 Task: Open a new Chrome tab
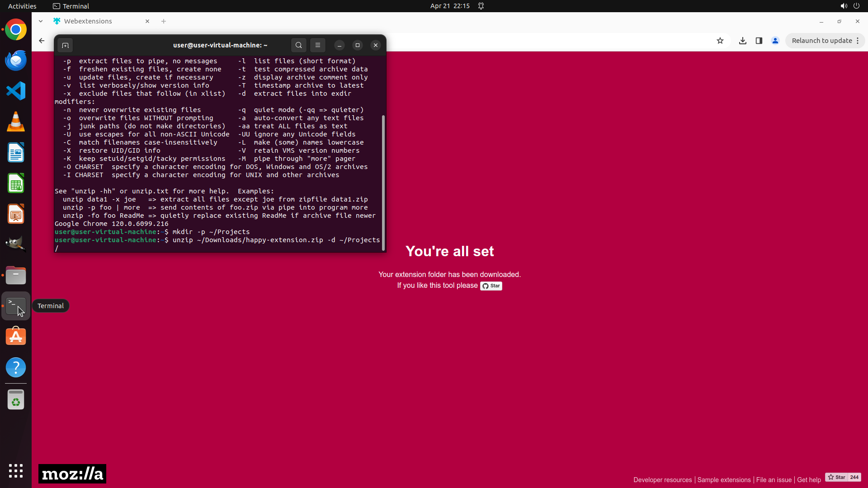coord(164,21)
